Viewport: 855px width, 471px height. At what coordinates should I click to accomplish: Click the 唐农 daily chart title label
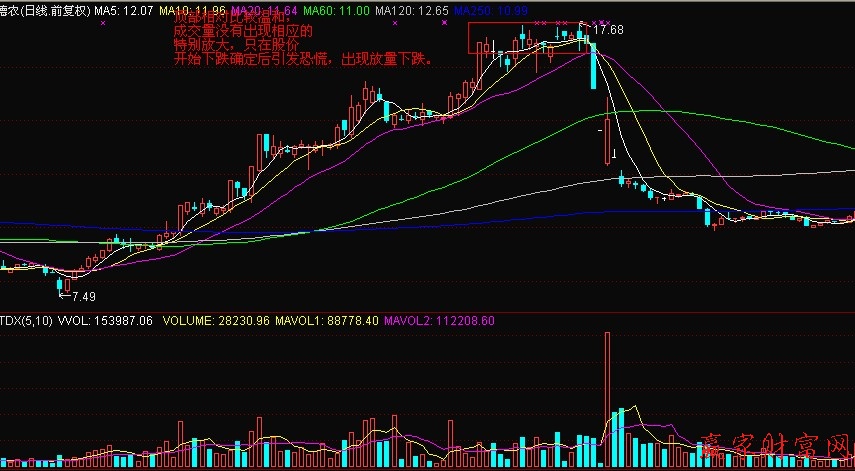coord(45,9)
